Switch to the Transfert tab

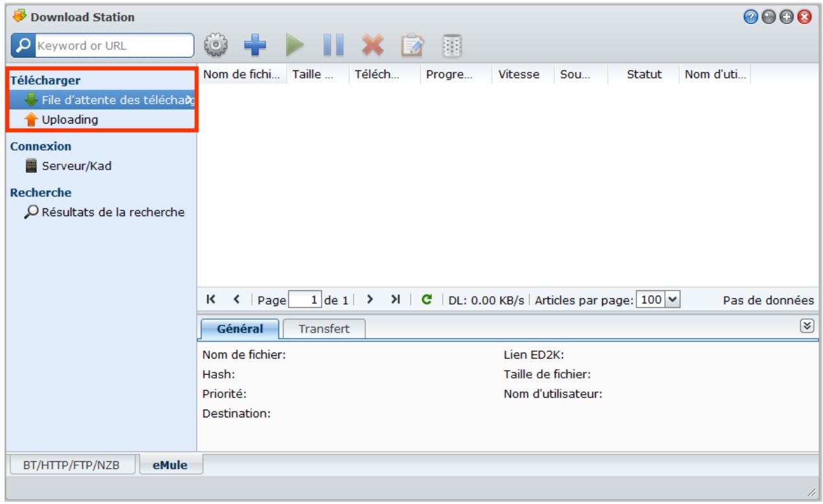coord(324,329)
